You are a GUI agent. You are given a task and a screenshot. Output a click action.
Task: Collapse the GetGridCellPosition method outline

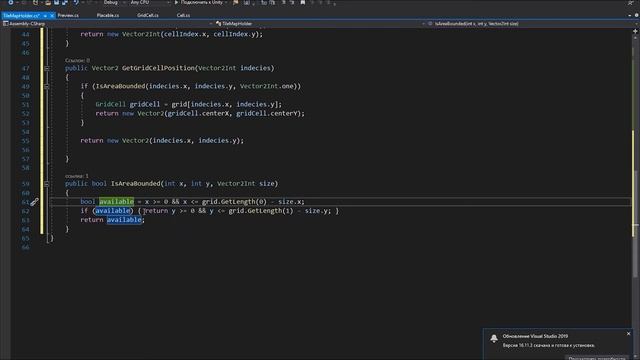[x=47, y=68]
